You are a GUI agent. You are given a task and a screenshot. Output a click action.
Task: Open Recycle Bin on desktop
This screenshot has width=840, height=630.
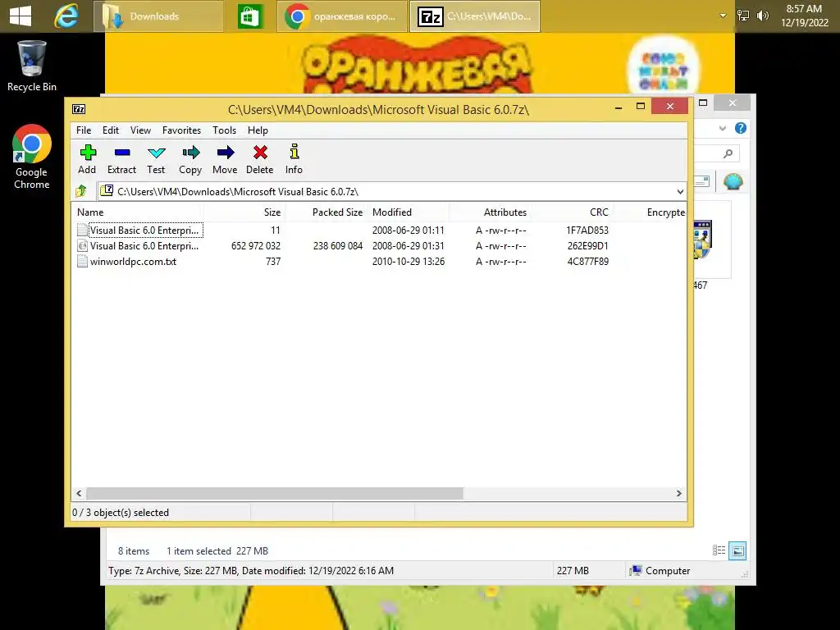(x=32, y=66)
